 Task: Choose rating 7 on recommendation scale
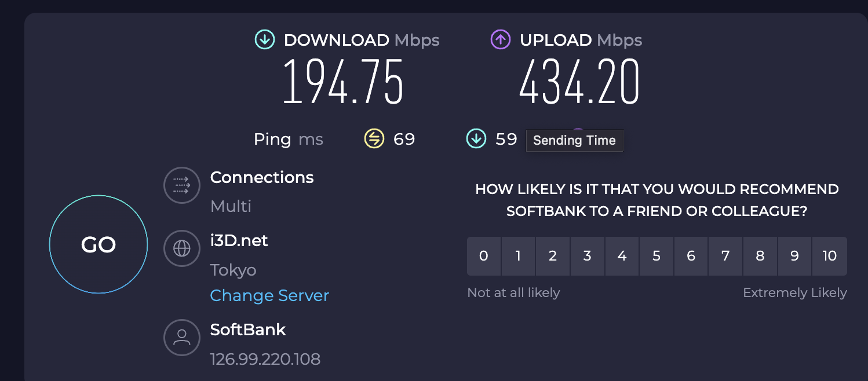coord(725,256)
